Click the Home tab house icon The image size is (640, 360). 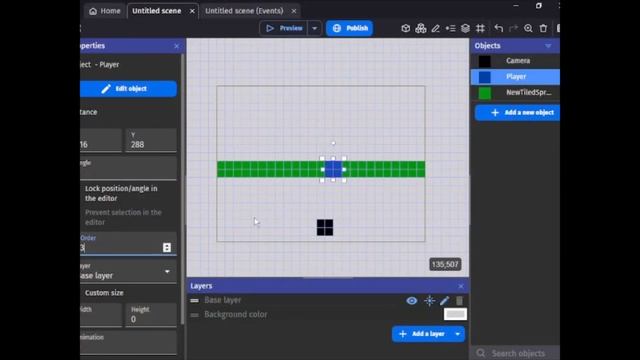pos(93,11)
